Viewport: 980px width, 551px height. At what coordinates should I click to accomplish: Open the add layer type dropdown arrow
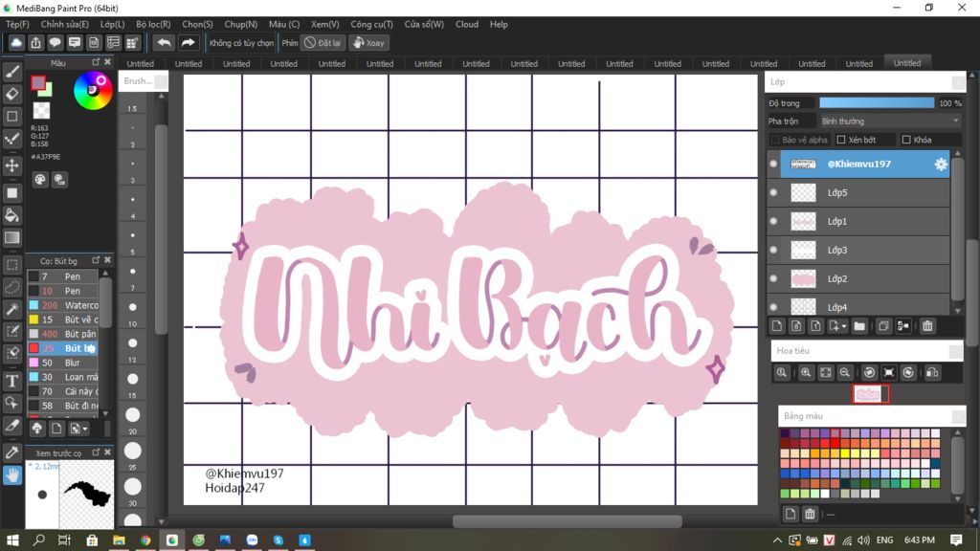[x=843, y=326]
